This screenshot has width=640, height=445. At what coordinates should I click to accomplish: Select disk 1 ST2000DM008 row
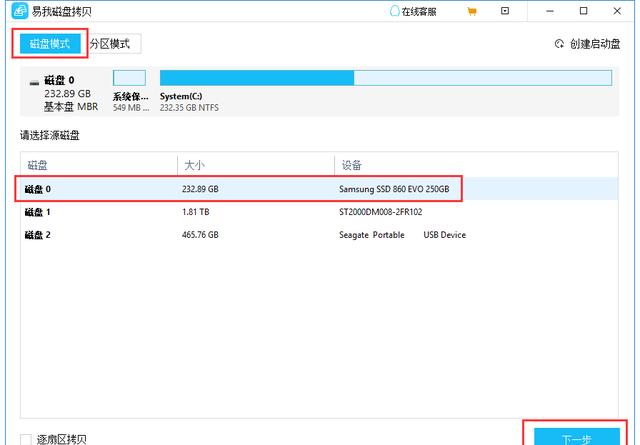240,212
